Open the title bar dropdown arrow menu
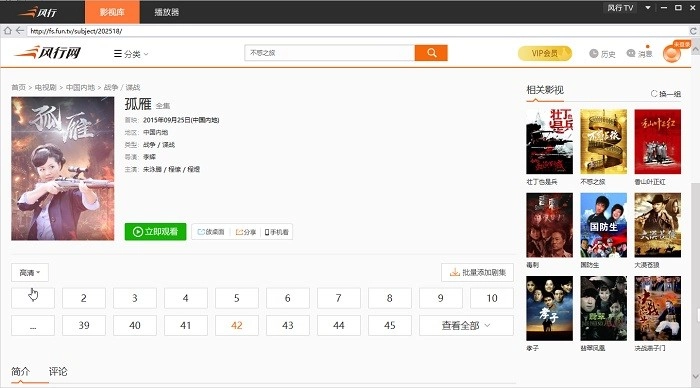This screenshot has width=700, height=388. point(648,8)
